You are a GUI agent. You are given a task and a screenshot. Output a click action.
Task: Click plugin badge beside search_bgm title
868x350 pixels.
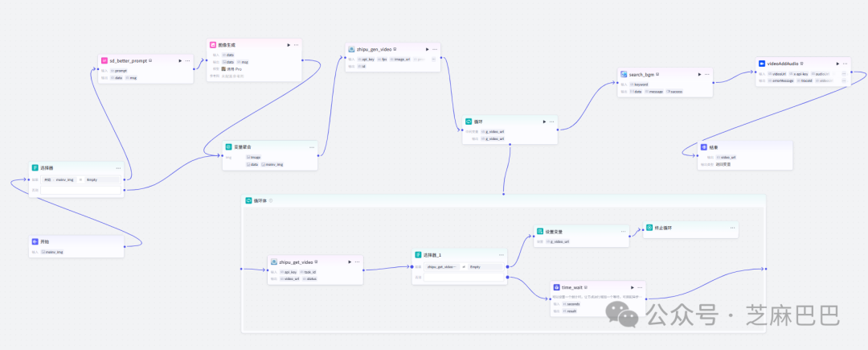[657, 74]
